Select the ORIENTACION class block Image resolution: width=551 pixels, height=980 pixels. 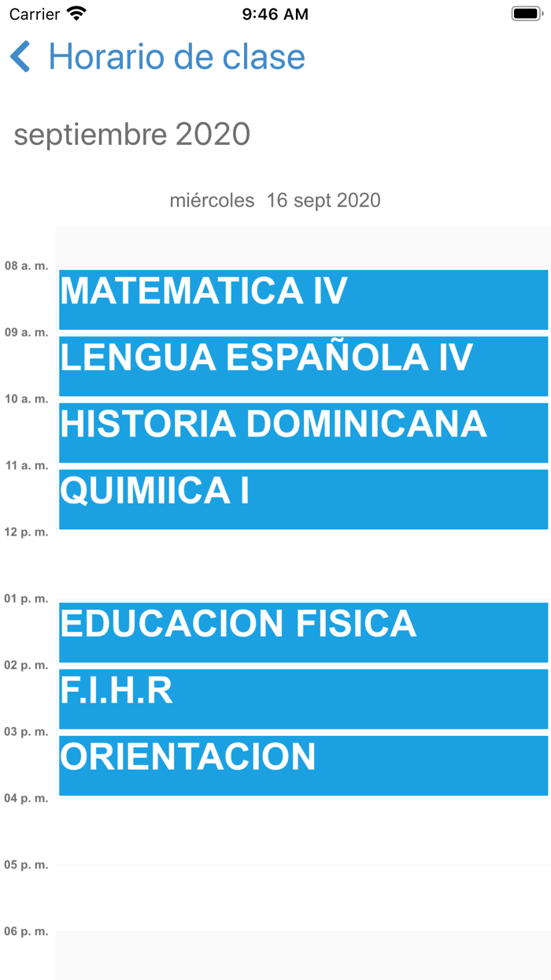[x=303, y=765]
